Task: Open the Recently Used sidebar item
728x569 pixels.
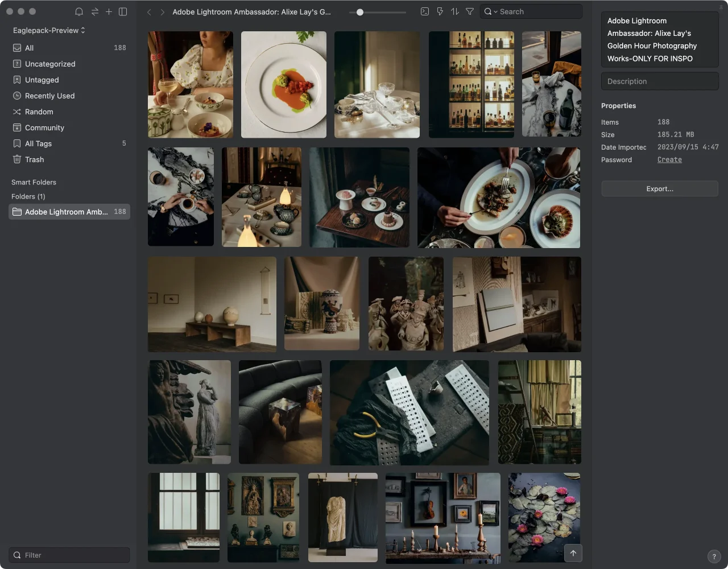Action: click(49, 96)
